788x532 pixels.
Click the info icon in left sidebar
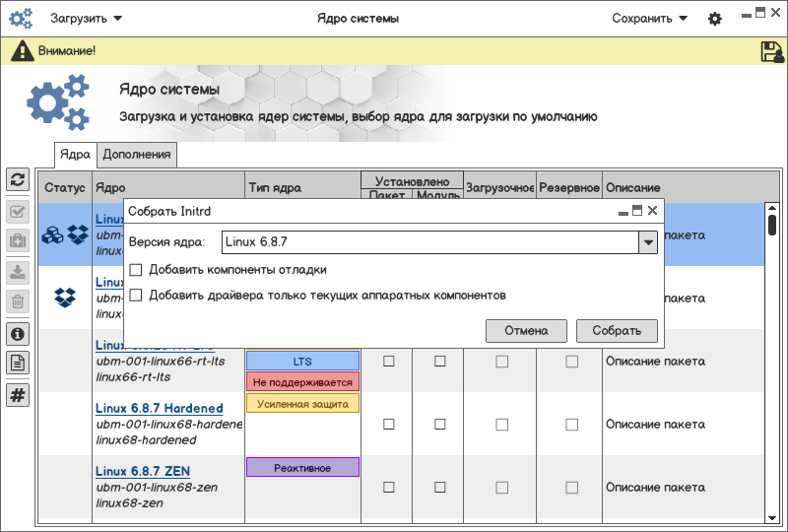[x=18, y=334]
